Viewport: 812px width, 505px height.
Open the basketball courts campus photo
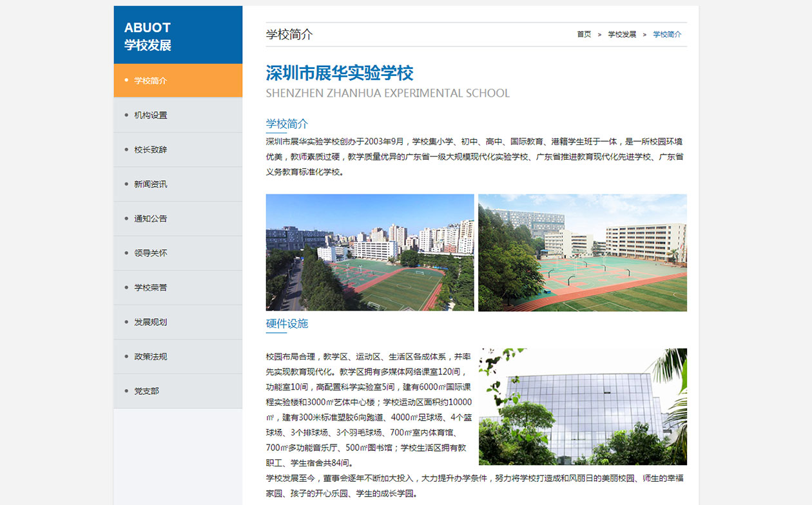[583, 252]
